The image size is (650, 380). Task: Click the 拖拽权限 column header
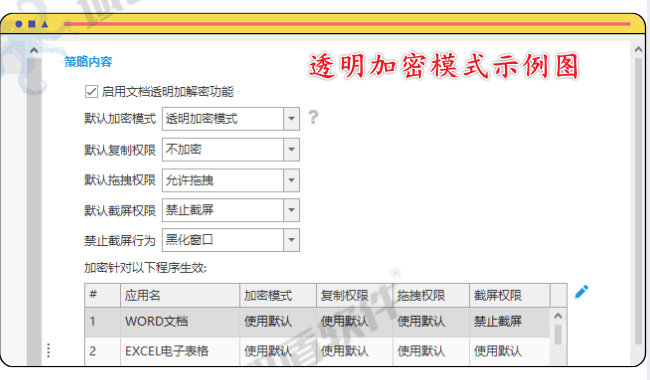point(431,295)
